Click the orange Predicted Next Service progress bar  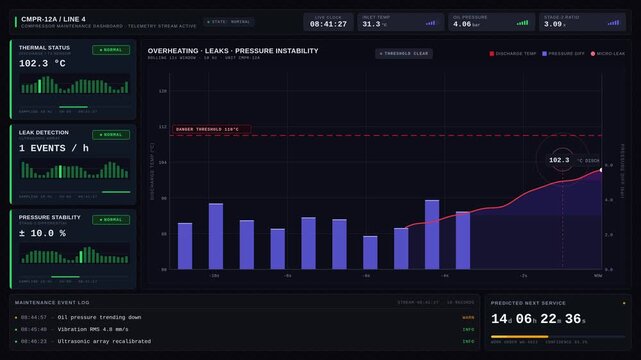pos(519,337)
